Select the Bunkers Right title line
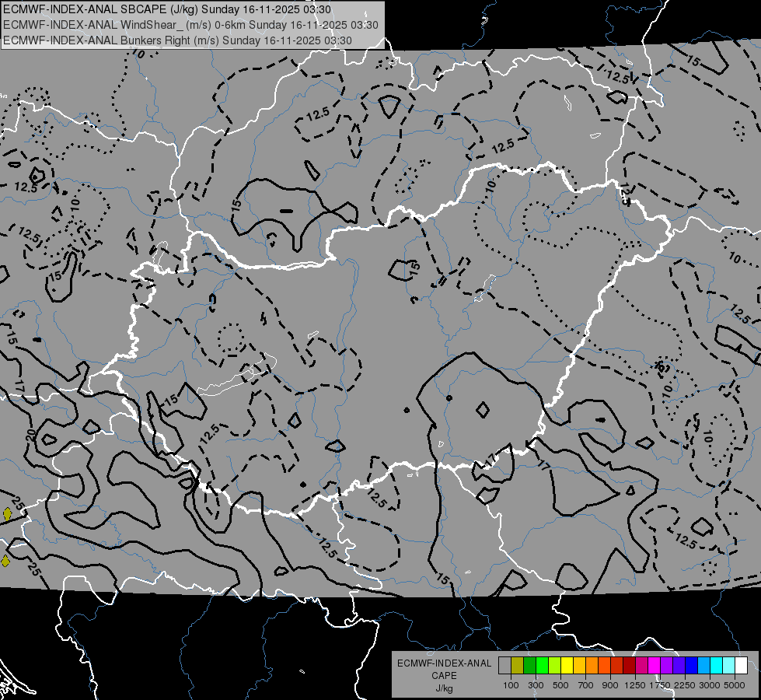 (177, 40)
